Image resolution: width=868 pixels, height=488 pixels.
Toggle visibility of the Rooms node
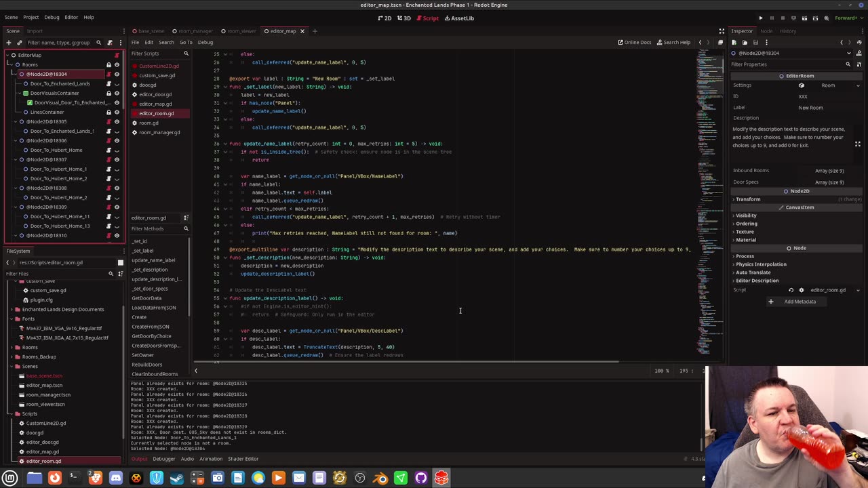tap(117, 65)
